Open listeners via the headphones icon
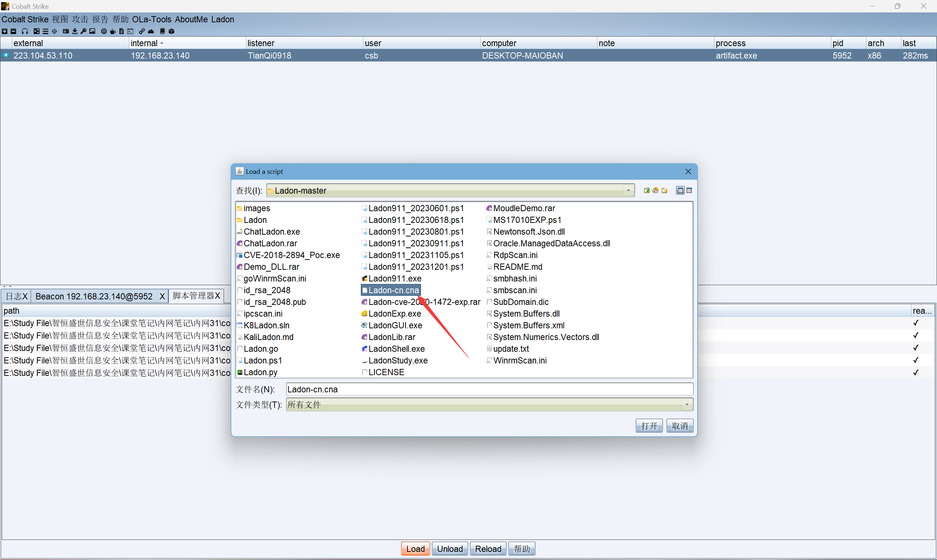Screen dimensions: 937x560 pos(25,31)
